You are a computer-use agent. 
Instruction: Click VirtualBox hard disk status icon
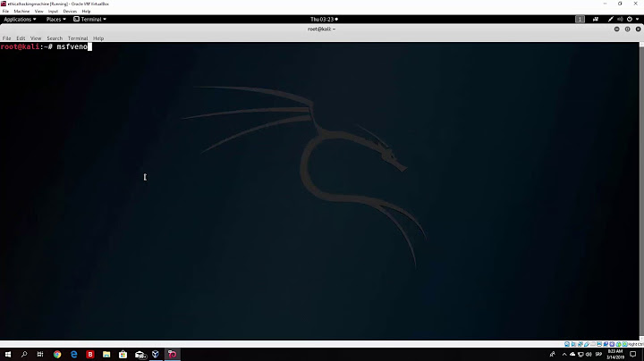click(567, 344)
